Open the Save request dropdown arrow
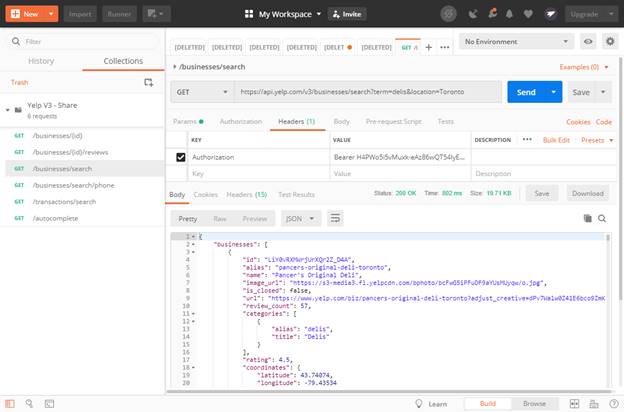Screen dimensions: 624x412 pyautogui.click(x=603, y=92)
